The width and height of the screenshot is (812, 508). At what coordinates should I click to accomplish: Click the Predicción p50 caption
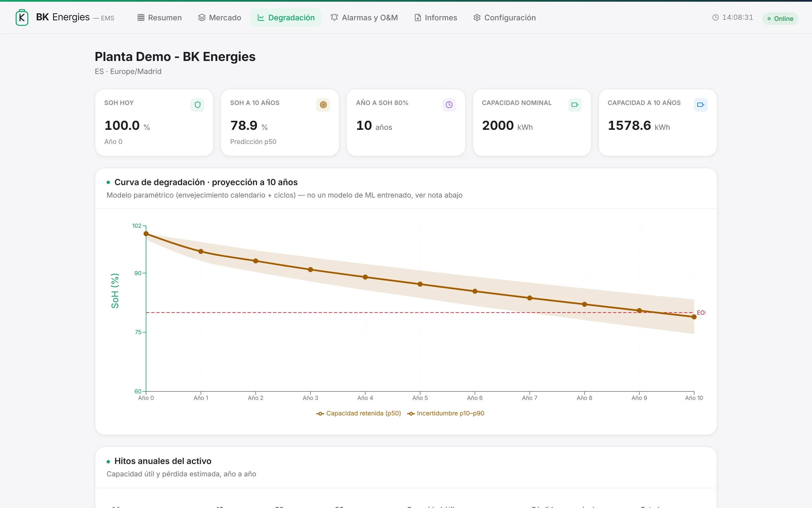pos(253,142)
